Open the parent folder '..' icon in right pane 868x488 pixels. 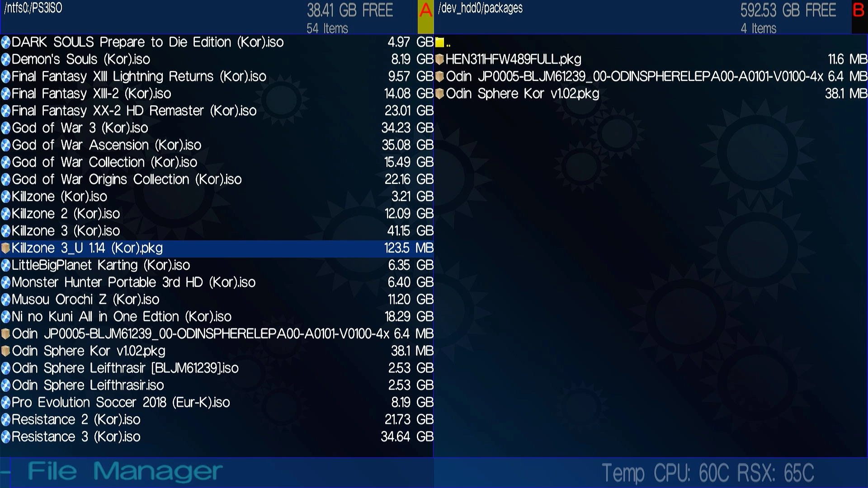point(440,43)
